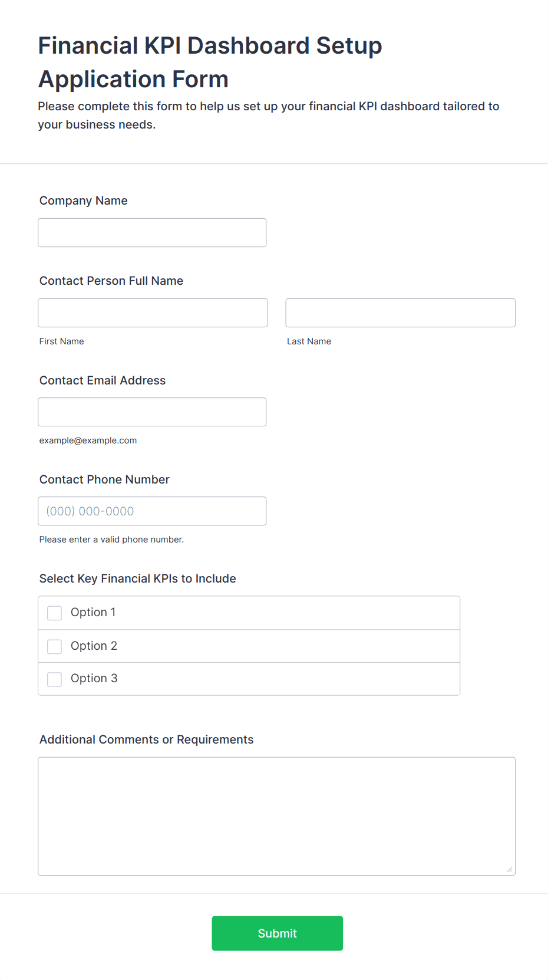Viewport: 548px width, 980px height.
Task: Click into the Last Name field
Action: pos(400,313)
